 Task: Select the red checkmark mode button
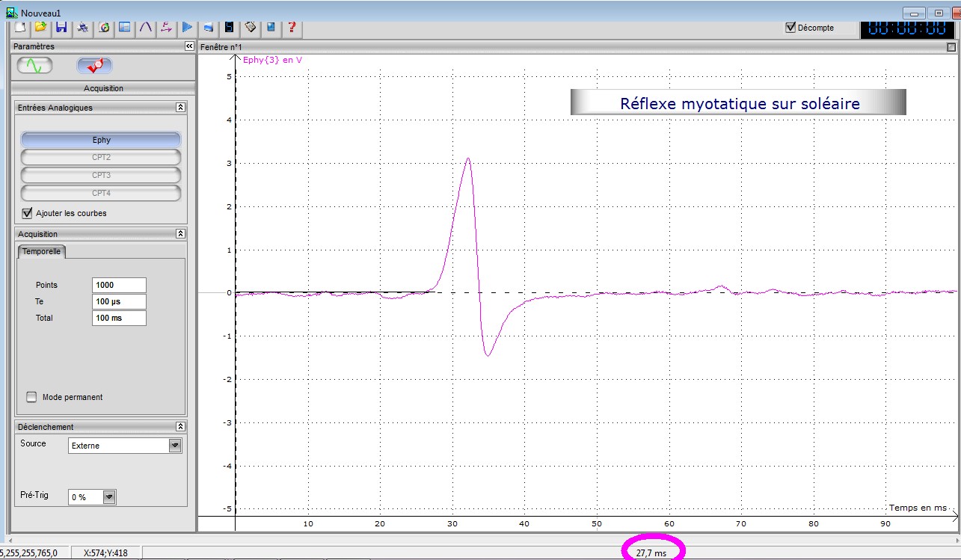[x=94, y=66]
